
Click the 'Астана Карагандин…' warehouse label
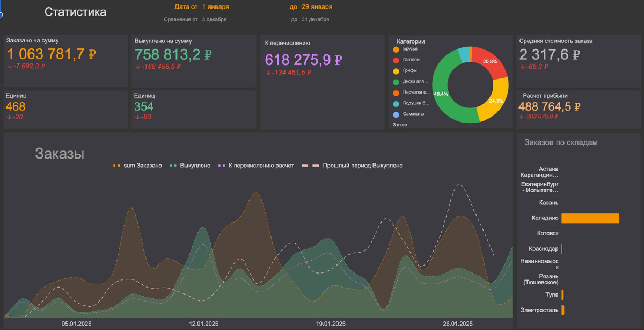click(539, 172)
